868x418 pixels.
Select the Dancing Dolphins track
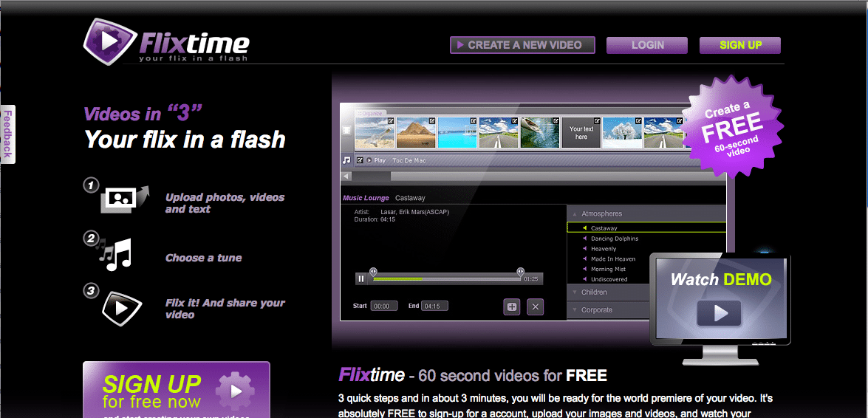(615, 239)
